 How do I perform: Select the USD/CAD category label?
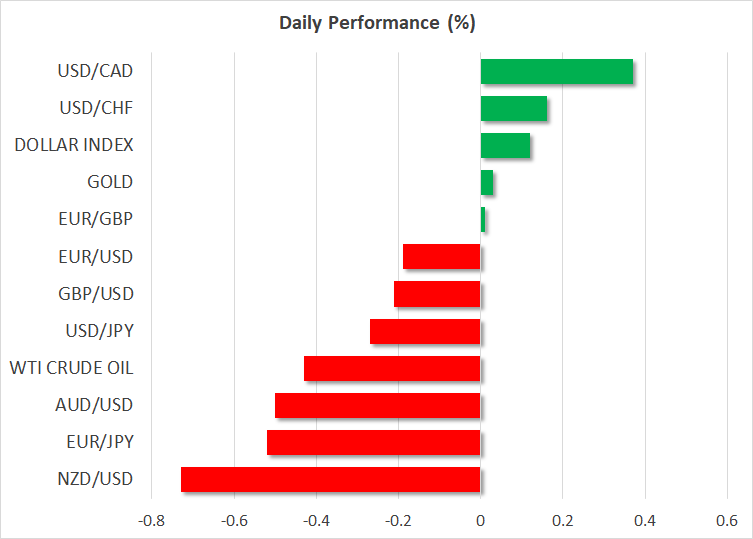click(97, 72)
